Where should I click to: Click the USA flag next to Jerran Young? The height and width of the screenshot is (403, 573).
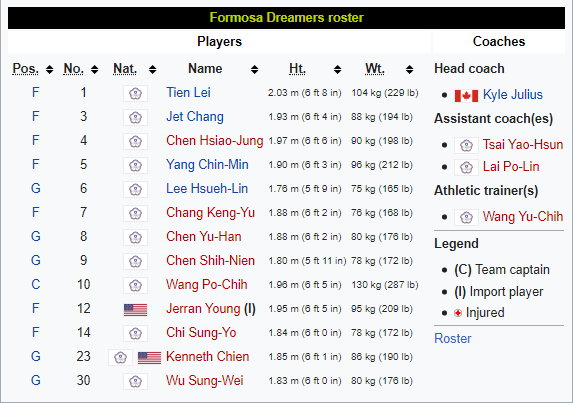tap(136, 310)
